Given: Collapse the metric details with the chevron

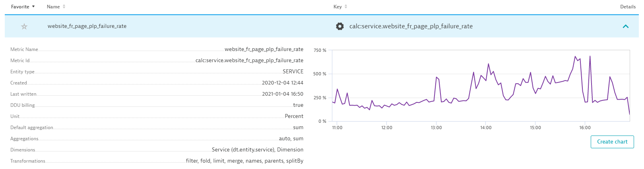Looking at the screenshot, I should [x=625, y=26].
